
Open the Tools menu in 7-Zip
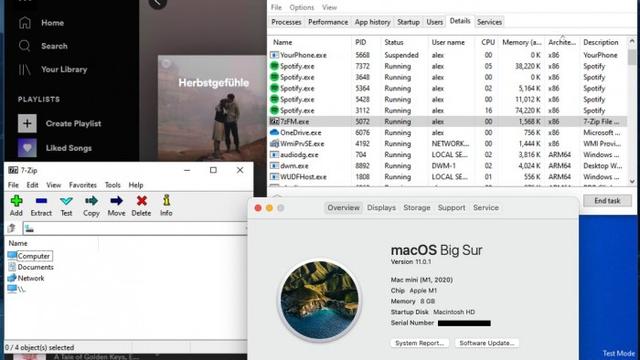(113, 185)
